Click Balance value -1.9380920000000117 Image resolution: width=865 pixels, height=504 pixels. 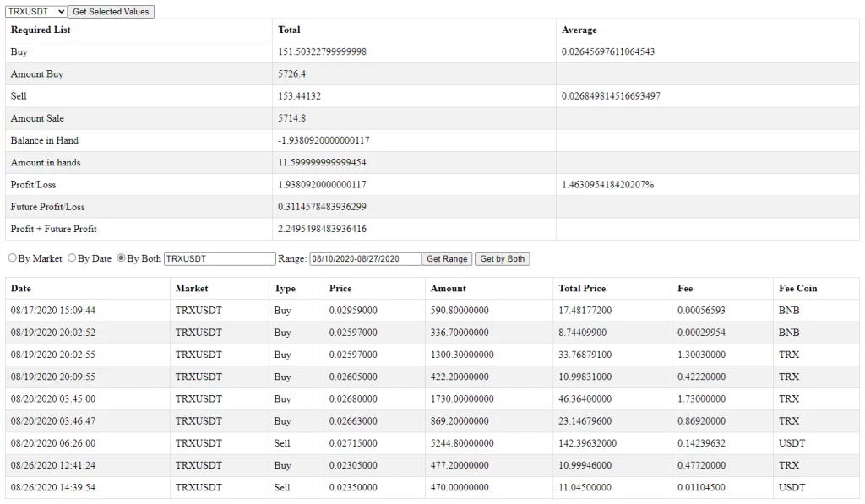click(x=324, y=140)
